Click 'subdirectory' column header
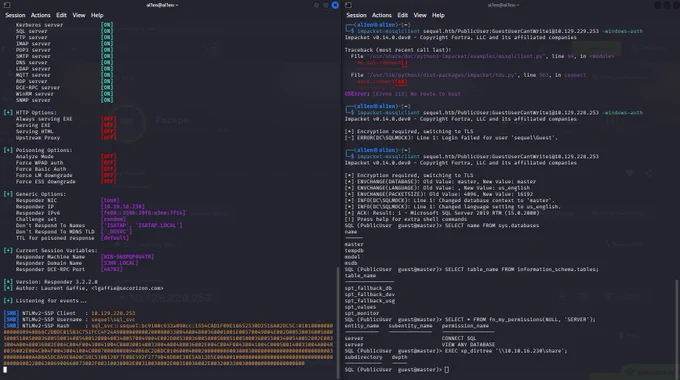Image resolution: width=680 pixels, height=380 pixels. point(363,357)
